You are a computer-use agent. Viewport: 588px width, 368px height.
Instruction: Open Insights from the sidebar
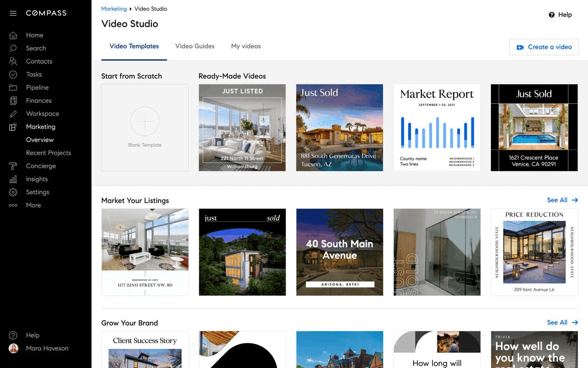(x=37, y=179)
